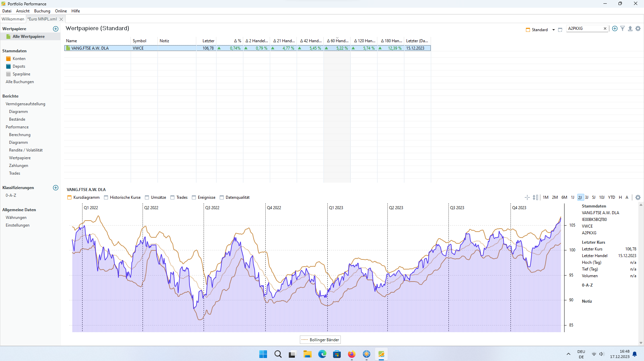The width and height of the screenshot is (644, 361).
Task: Open the Hilfe menu
Action: point(75,11)
